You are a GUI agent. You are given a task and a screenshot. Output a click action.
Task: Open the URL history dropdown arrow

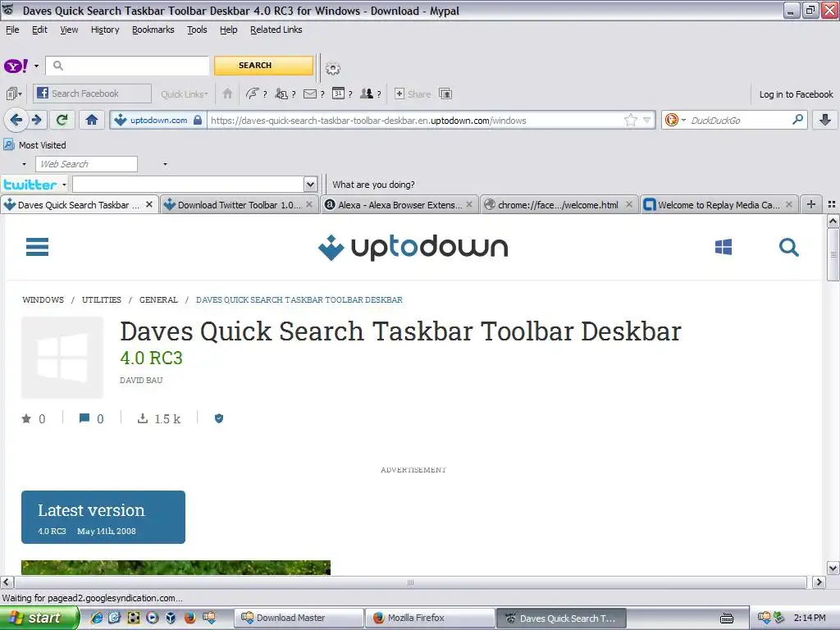pos(646,120)
